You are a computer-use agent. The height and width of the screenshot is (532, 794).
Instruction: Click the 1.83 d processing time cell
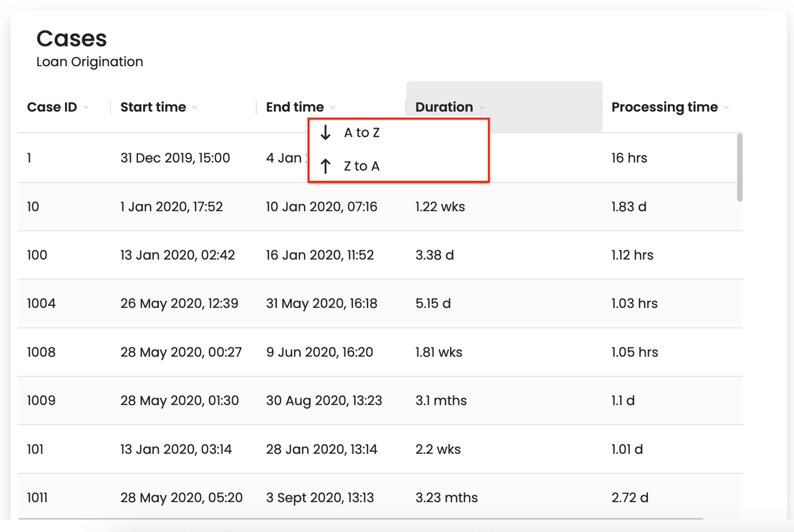point(628,207)
